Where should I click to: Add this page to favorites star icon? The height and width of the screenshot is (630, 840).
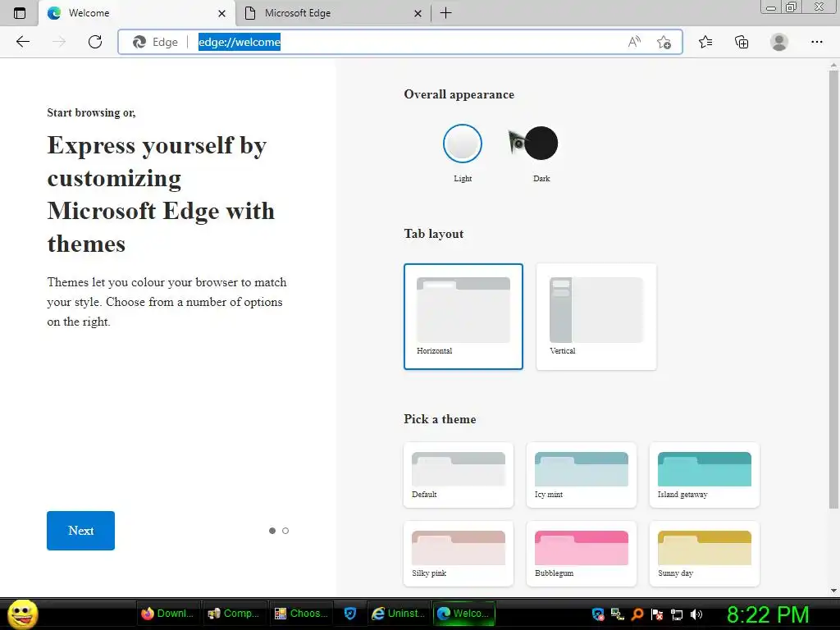(664, 42)
